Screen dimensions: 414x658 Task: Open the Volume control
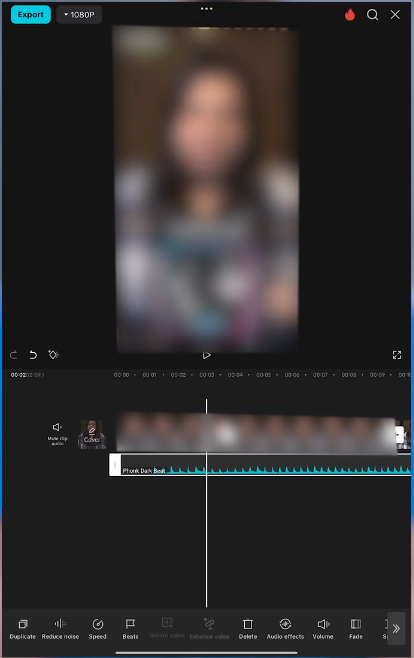pos(323,629)
